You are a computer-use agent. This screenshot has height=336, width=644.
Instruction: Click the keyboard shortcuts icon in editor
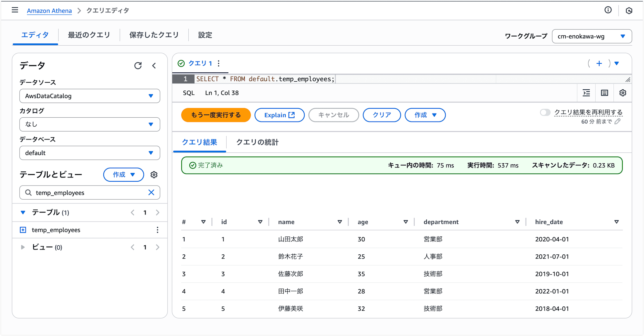pyautogui.click(x=604, y=93)
